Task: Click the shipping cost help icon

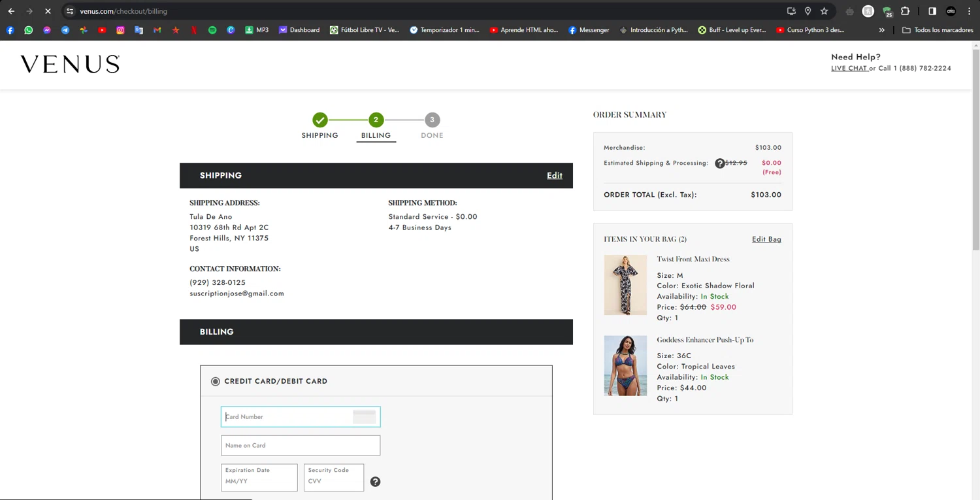Action: (719, 163)
